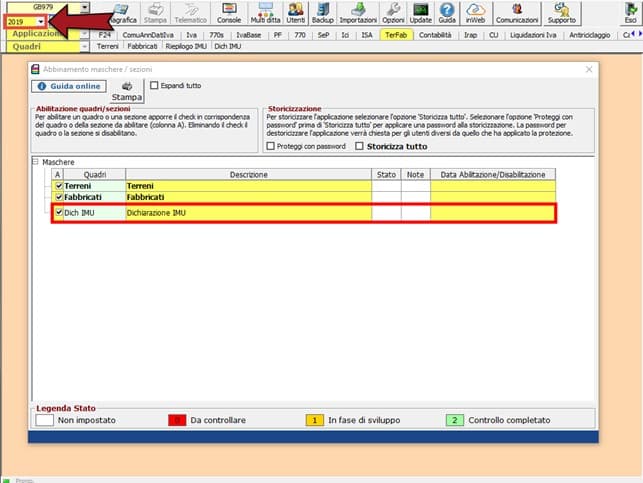Open the inWeb cloud icon
This screenshot has height=483, width=643.
click(x=475, y=13)
